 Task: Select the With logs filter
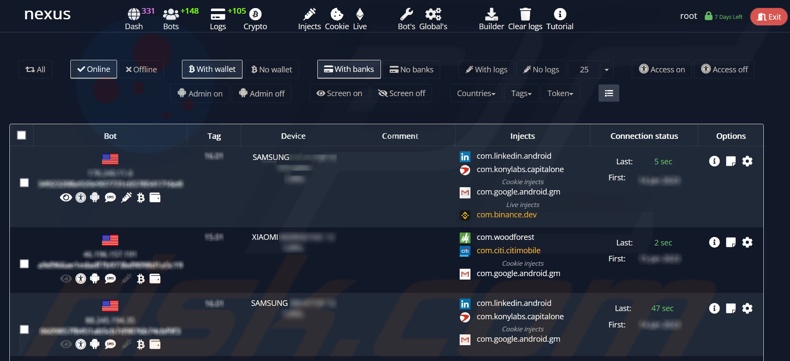coord(486,69)
